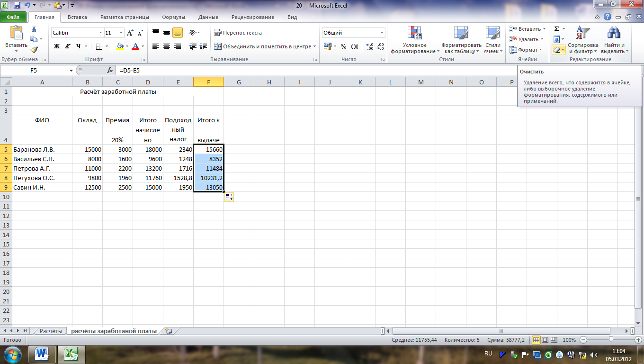The width and height of the screenshot is (644, 364).
Task: Switch to Вид ribbon tab
Action: tap(292, 17)
